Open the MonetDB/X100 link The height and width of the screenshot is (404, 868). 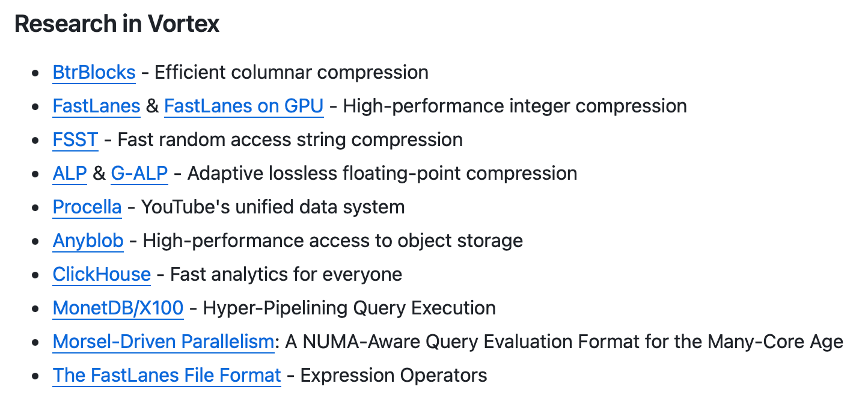tap(118, 308)
